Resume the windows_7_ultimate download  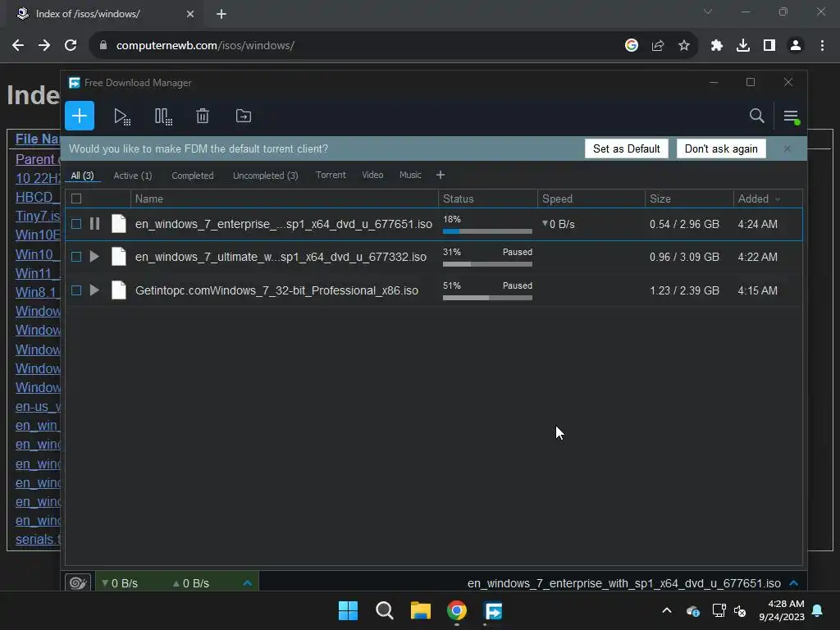point(94,257)
